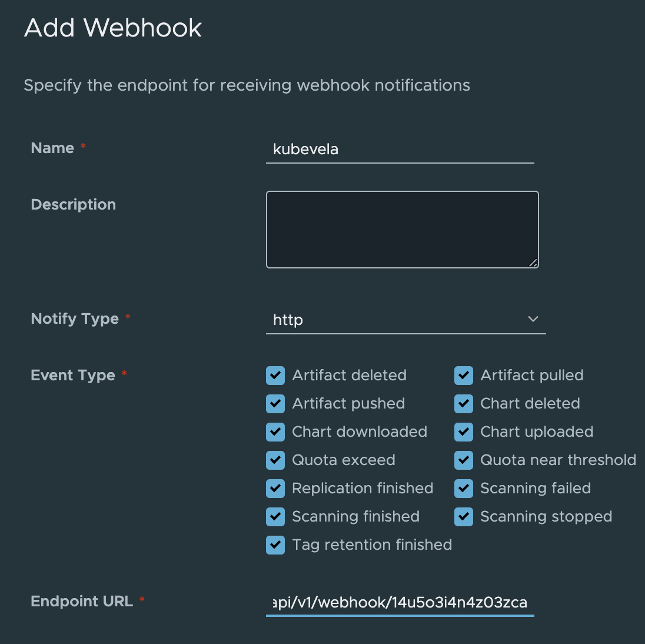This screenshot has height=644, width=645.
Task: Uncheck the Chart uploaded event
Action: click(x=464, y=432)
